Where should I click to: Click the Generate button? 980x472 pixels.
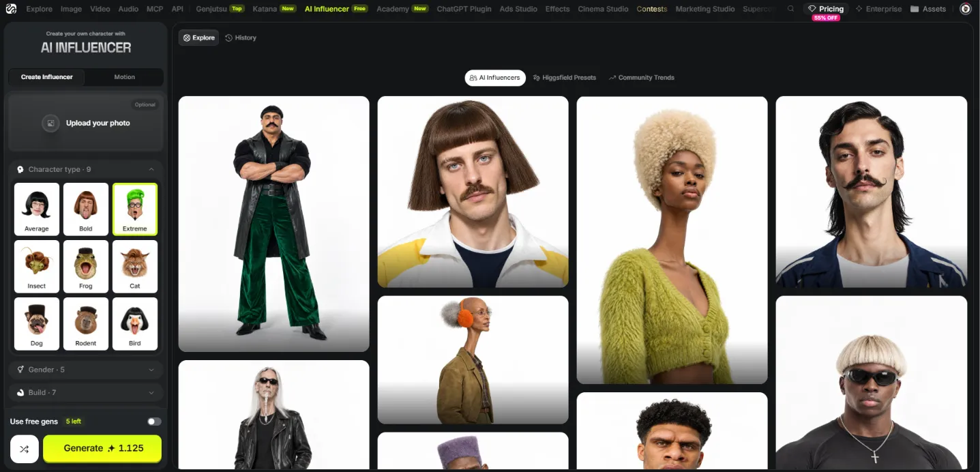coord(102,449)
